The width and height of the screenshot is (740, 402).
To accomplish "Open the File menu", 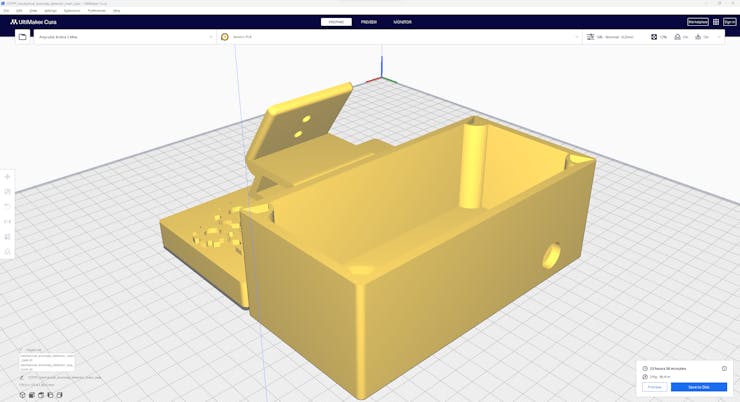I will (7, 10).
